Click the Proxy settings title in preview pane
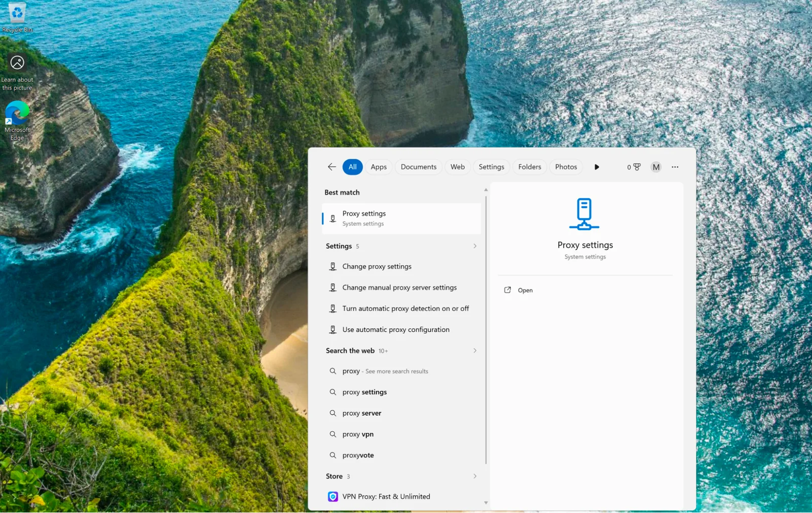The height and width of the screenshot is (513, 812). [585, 245]
